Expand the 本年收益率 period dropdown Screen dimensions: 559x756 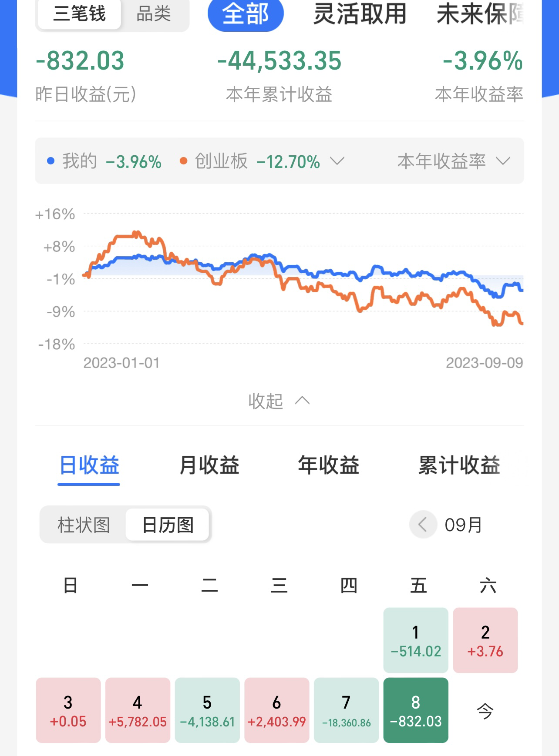coord(503,161)
